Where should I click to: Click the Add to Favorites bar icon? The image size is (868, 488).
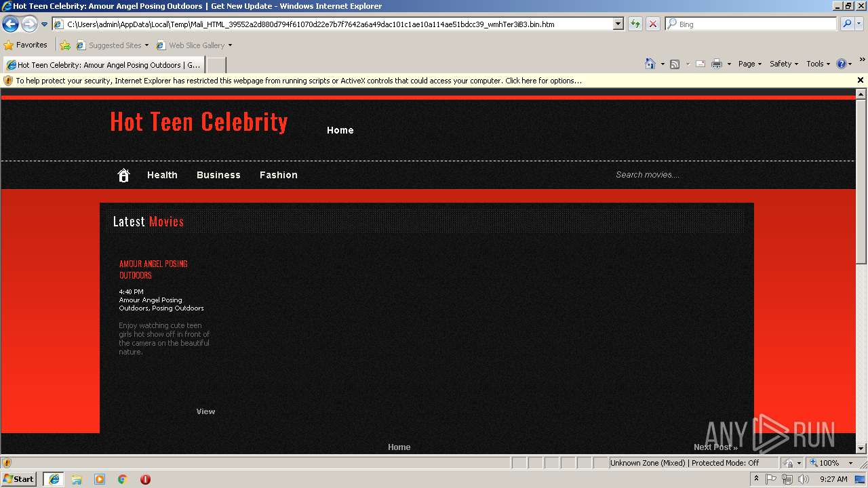coord(65,45)
